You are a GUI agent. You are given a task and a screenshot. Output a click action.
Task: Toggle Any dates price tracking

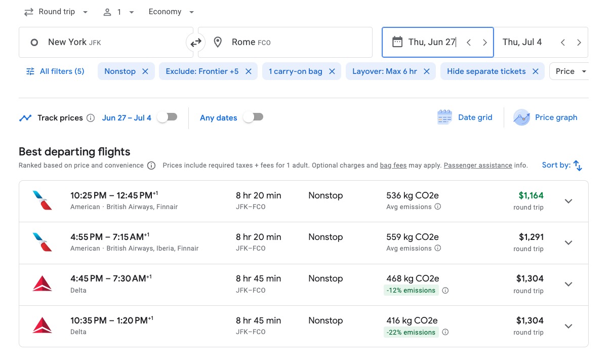[253, 117]
